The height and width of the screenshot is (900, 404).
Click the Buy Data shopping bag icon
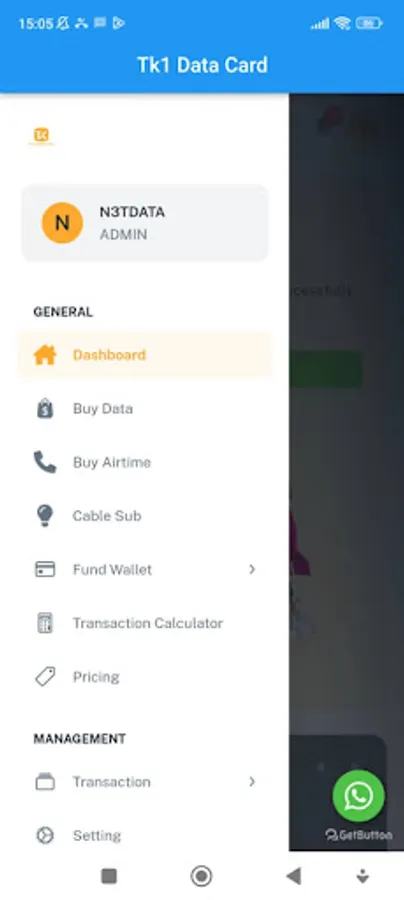click(45, 409)
